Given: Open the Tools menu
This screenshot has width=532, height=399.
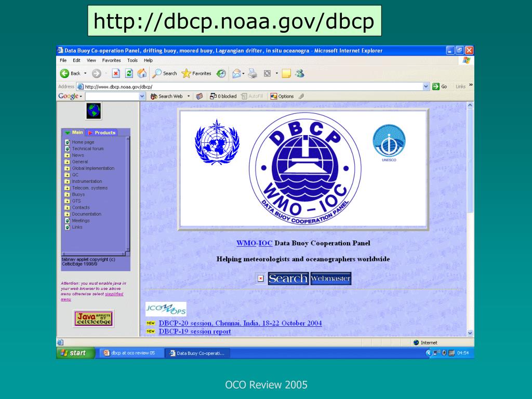Looking at the screenshot, I should (132, 60).
